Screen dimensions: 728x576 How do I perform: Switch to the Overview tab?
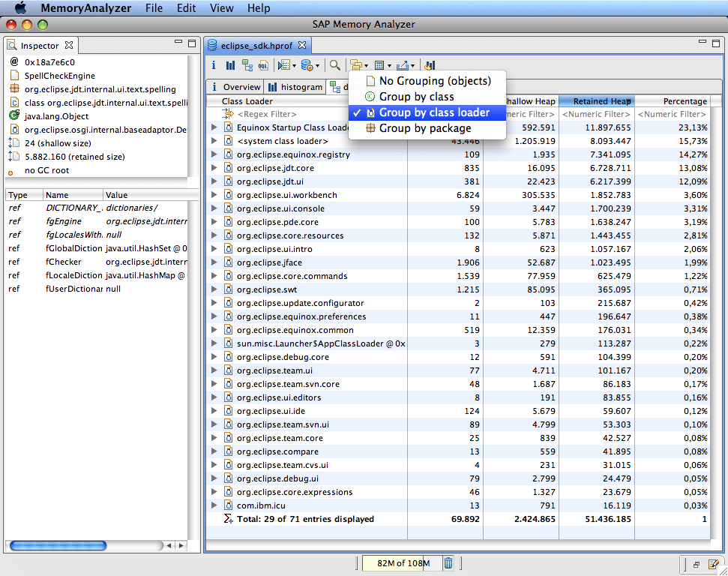[241, 86]
